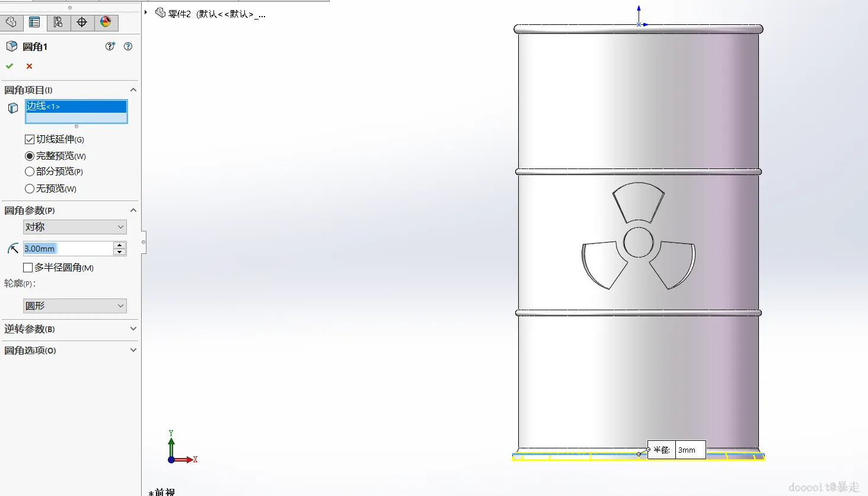Cancel the fillet with the red X
The height and width of the screenshot is (496, 868).
click(29, 66)
